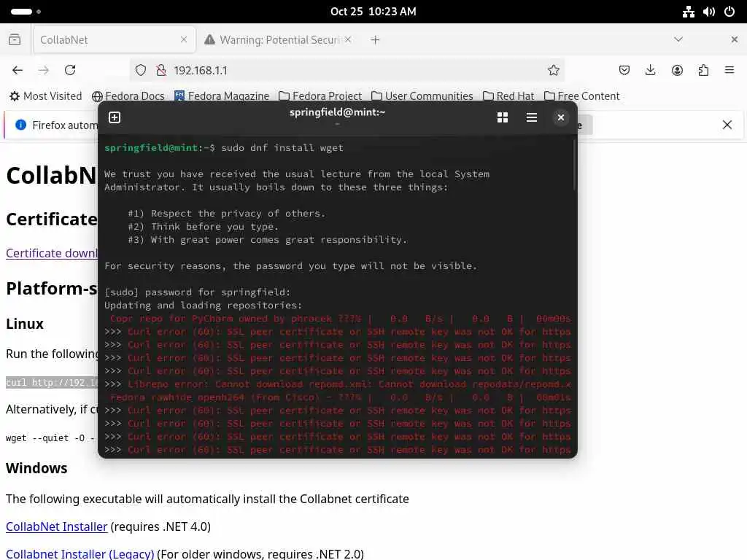Click the wget --quiet command text
Image resolution: width=747 pixels, height=560 pixels.
coord(50,437)
